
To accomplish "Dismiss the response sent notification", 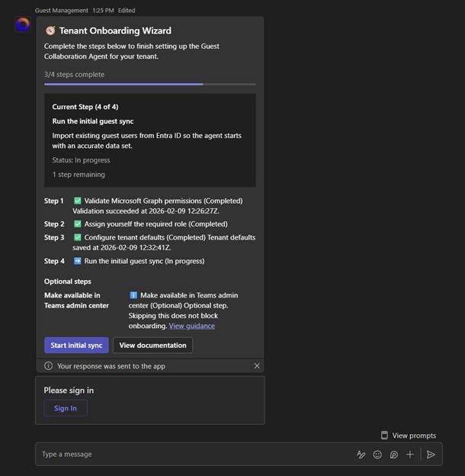I will 257,366.
